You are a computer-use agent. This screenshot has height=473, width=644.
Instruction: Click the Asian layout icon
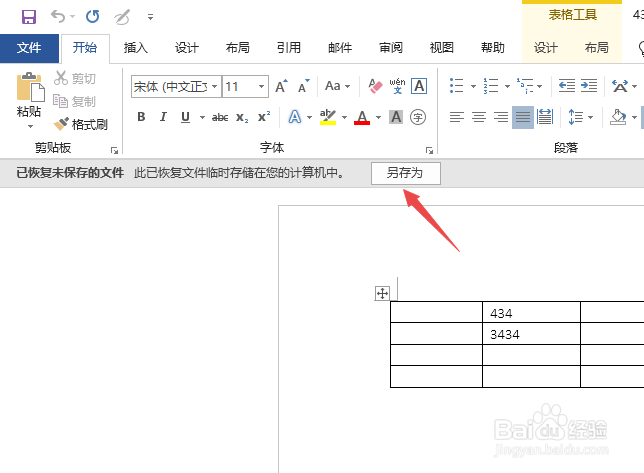click(620, 86)
